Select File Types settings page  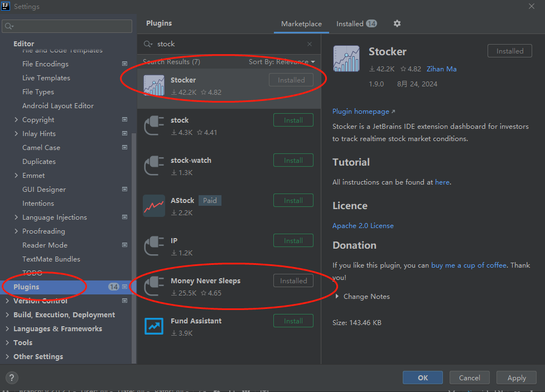click(38, 92)
